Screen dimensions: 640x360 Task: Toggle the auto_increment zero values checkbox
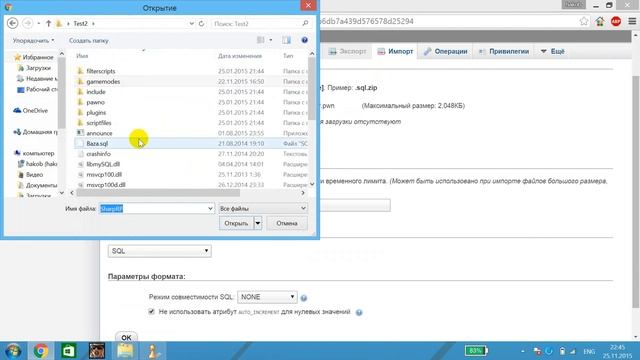pyautogui.click(x=151, y=311)
